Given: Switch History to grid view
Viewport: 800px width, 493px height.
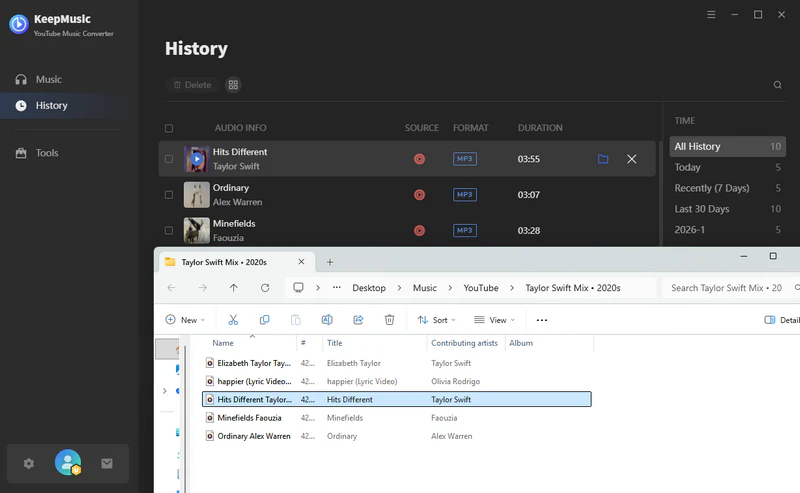Looking at the screenshot, I should 233,85.
